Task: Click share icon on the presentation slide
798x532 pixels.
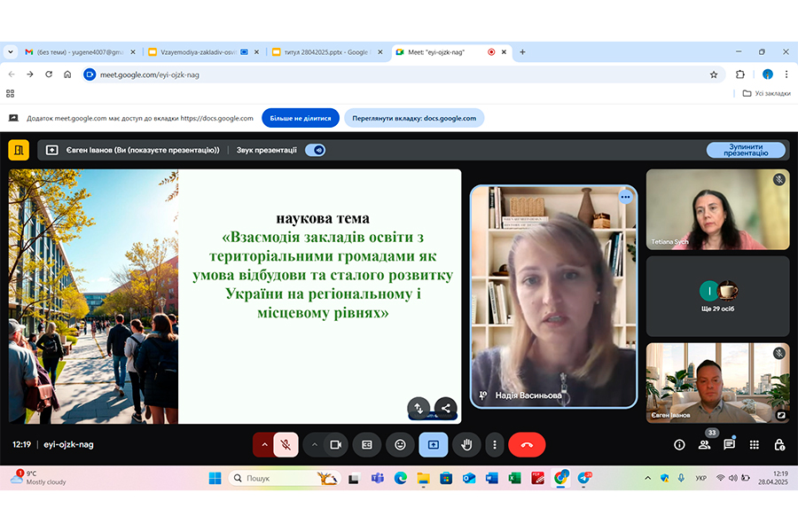Action: (446, 408)
